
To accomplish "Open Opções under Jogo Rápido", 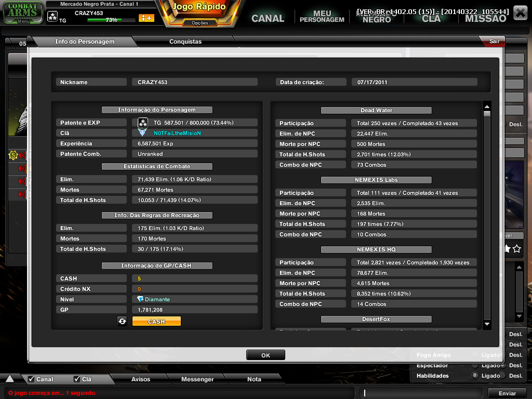I will (x=200, y=23).
